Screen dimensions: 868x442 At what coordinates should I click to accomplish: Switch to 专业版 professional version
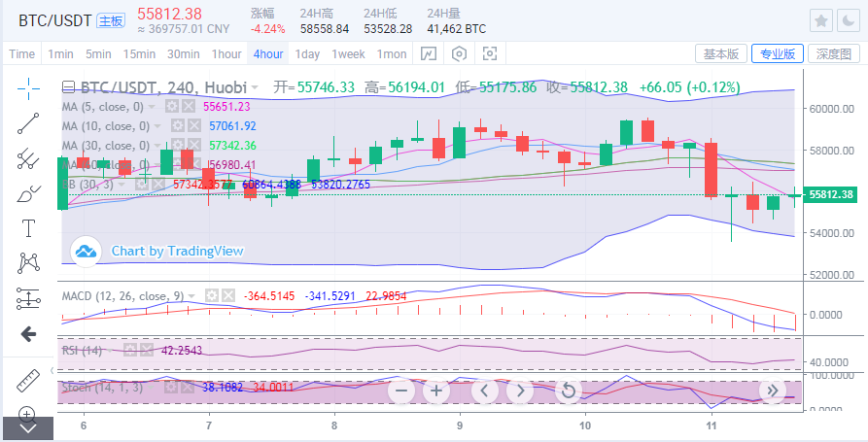(x=778, y=53)
